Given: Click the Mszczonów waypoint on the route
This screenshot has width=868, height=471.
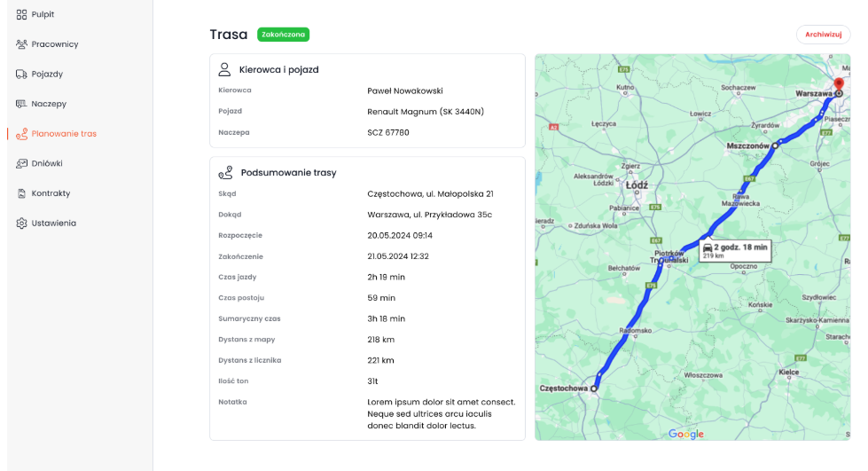Looking at the screenshot, I should (x=775, y=145).
